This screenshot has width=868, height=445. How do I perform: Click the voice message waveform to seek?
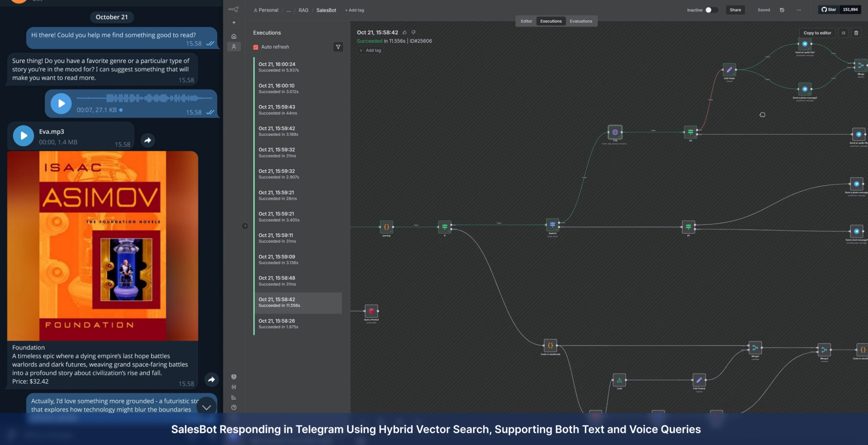point(144,98)
